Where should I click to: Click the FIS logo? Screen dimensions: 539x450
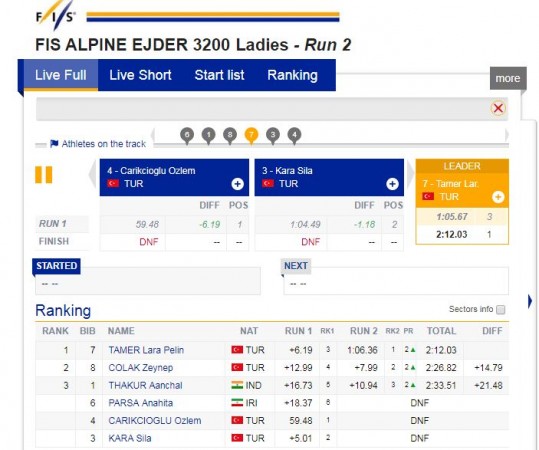tap(56, 16)
